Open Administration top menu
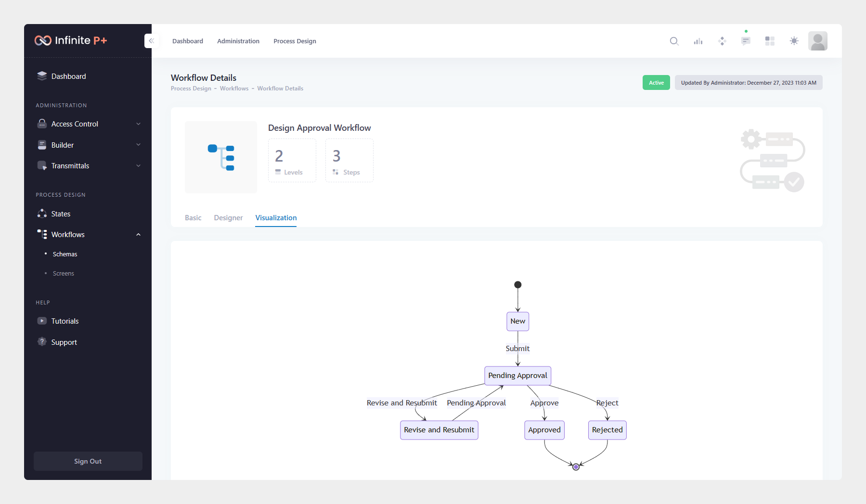This screenshot has height=504, width=866. point(238,41)
